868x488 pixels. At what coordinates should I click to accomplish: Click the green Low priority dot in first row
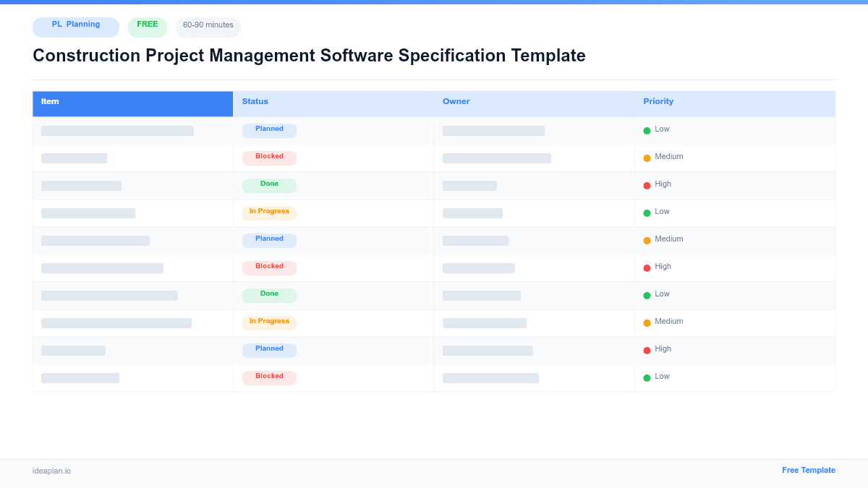646,129
